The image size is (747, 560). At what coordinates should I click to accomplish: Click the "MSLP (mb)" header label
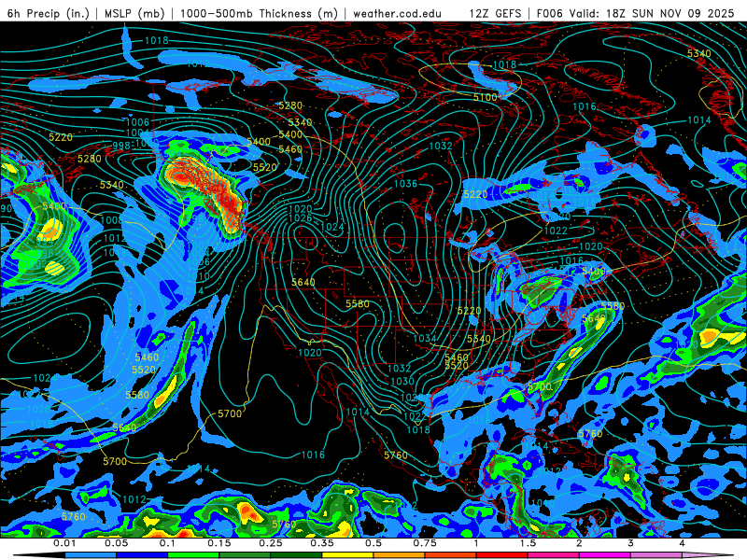coord(134,13)
